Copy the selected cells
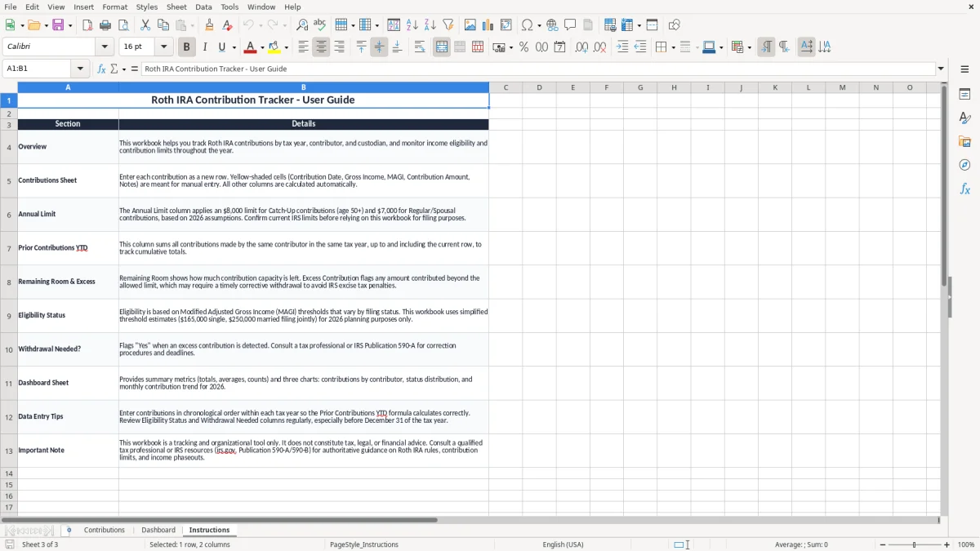This screenshot has height=551, width=980. click(163, 25)
